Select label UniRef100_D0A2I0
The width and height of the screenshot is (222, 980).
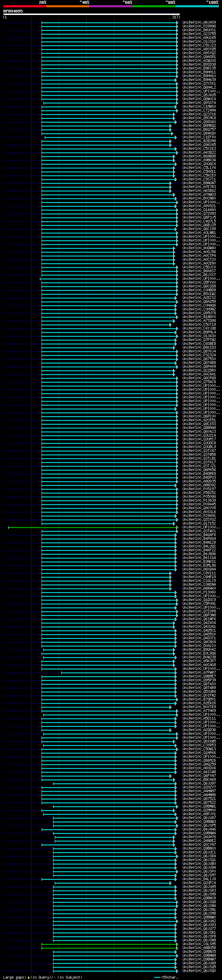tap(199, 646)
